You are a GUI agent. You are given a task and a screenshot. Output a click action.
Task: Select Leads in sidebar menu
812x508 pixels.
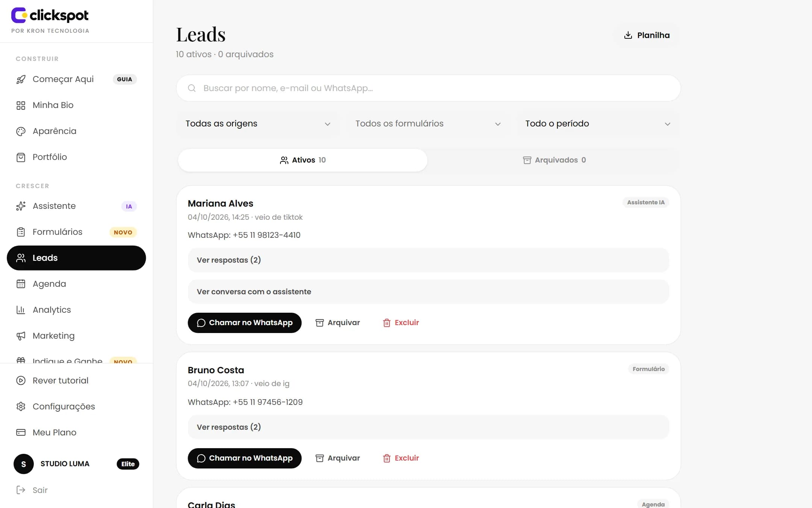pyautogui.click(x=76, y=258)
